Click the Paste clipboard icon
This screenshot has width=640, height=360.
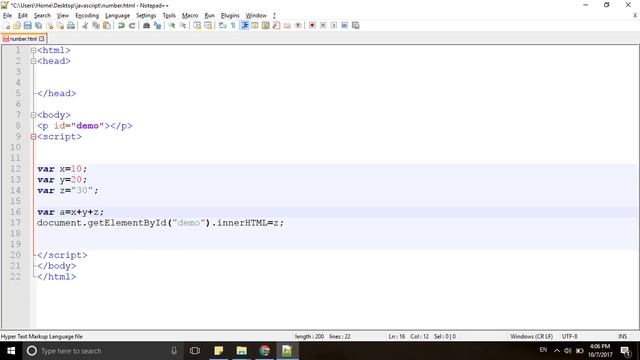107,25
